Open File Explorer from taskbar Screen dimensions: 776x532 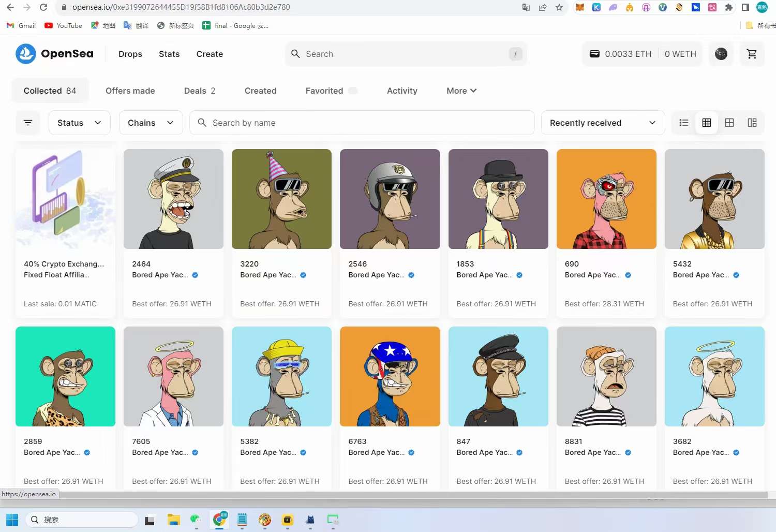pyautogui.click(x=173, y=520)
